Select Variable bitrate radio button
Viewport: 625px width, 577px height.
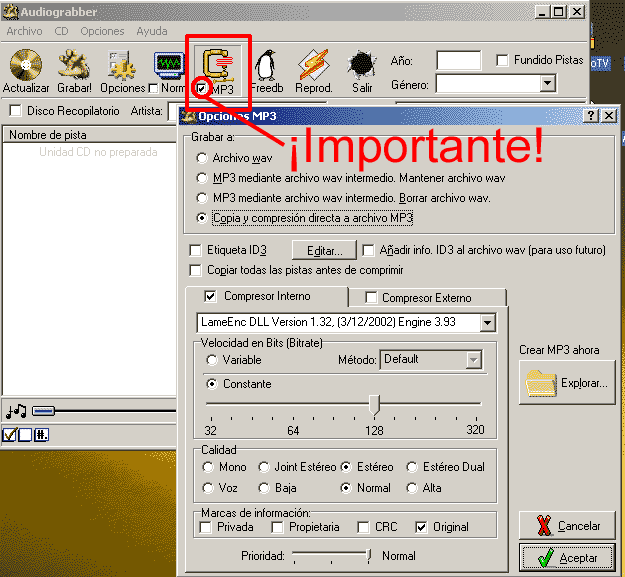tap(212, 360)
